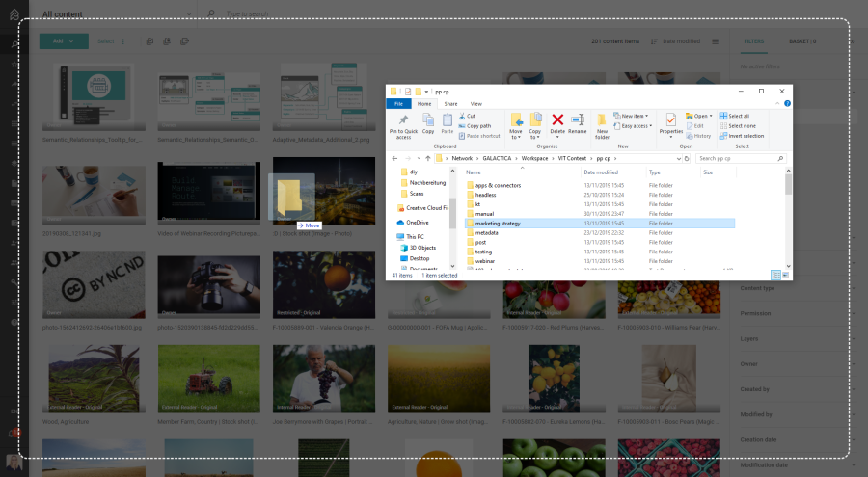Click GALACTICA in the breadcrumb path
The width and height of the screenshot is (868, 477).
click(497, 158)
